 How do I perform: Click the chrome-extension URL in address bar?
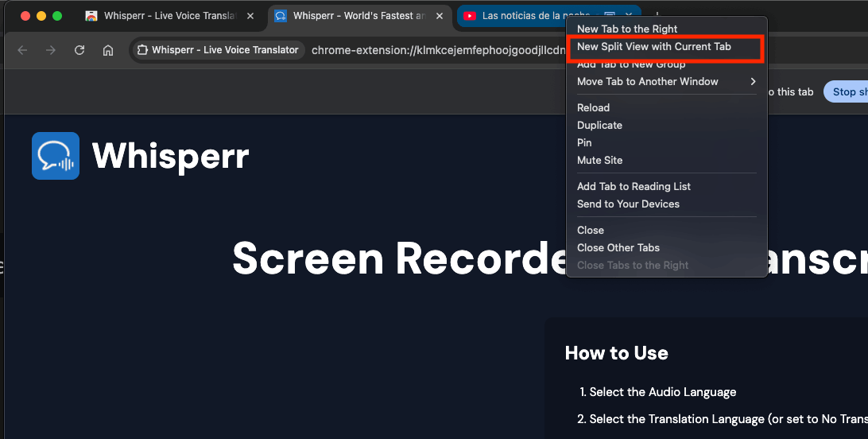439,50
